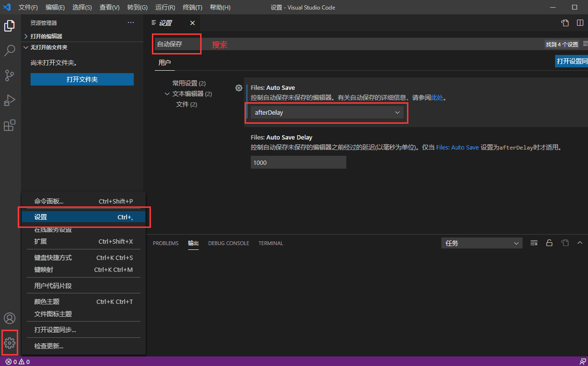Switch to the DEBUG CONSOLE panel tab

click(228, 243)
